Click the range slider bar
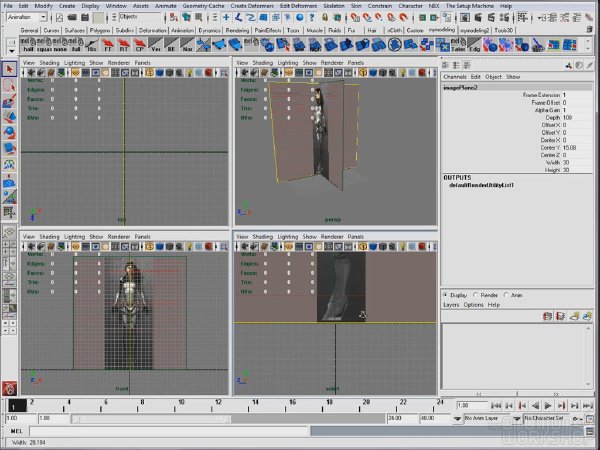Viewport: 600px width, 450px height. [151, 419]
